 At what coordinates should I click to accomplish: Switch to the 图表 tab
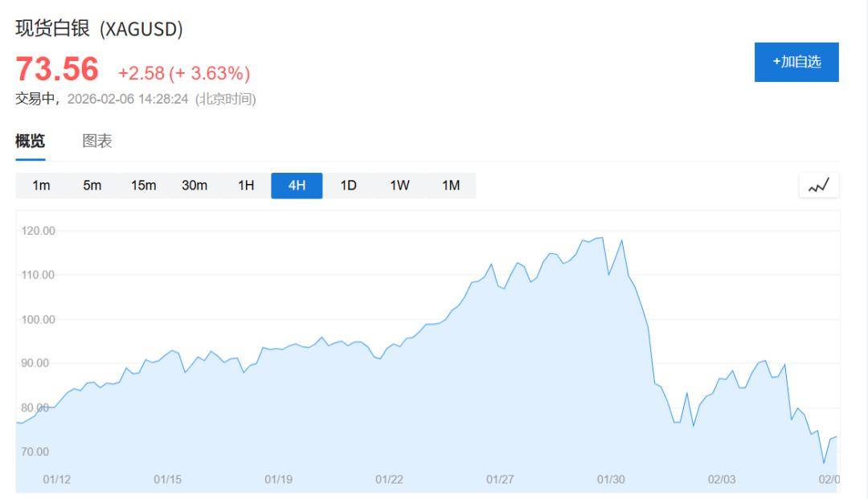pos(97,141)
